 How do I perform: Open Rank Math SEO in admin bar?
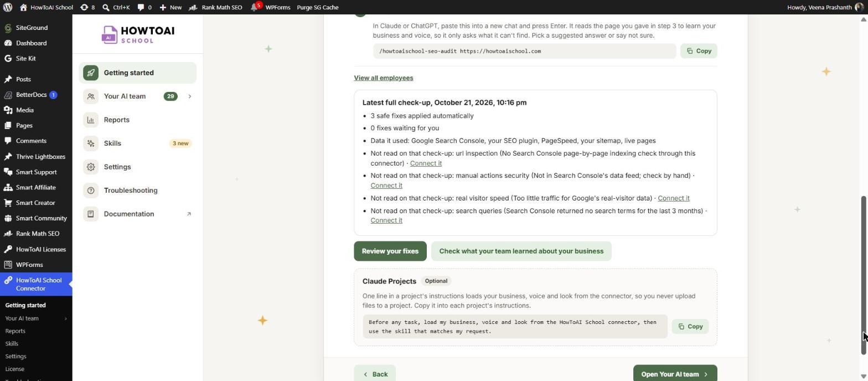[x=215, y=7]
